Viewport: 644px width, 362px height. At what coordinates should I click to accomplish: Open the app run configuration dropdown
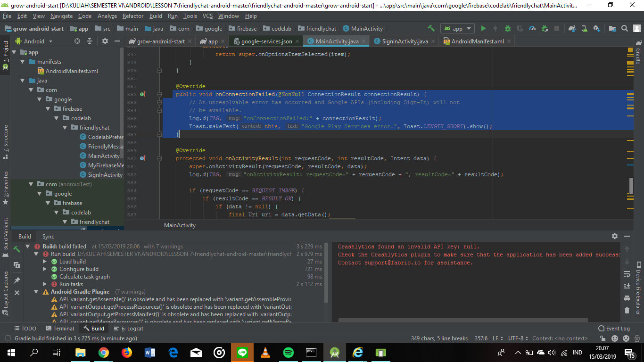click(457, 28)
